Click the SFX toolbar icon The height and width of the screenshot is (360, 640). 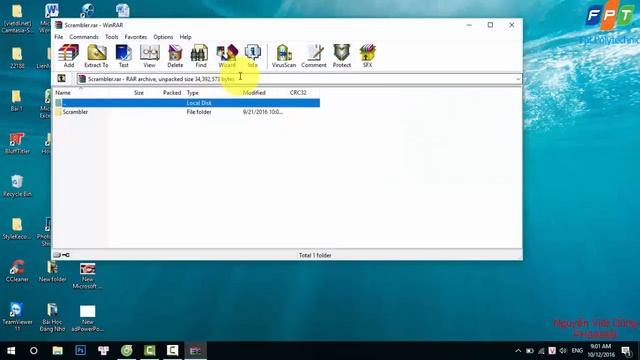(367, 56)
